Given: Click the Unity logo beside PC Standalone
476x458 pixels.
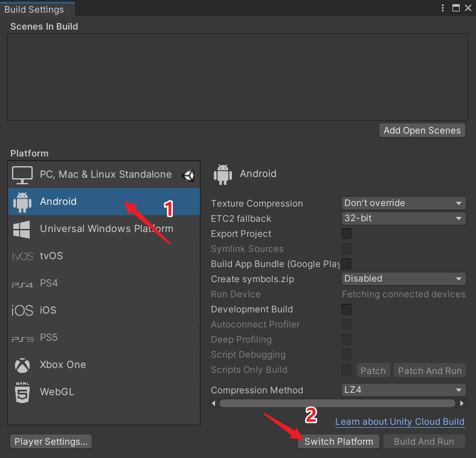Looking at the screenshot, I should 188,175.
